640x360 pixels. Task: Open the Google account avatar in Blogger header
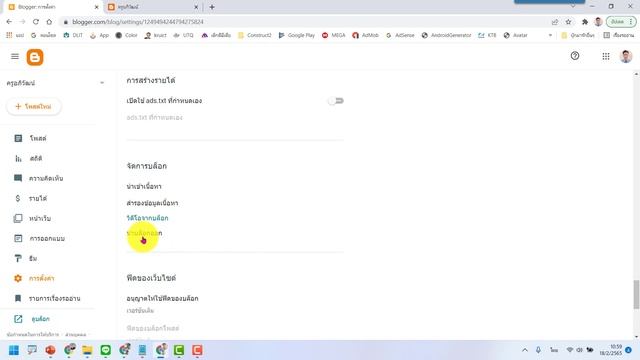coord(626,56)
